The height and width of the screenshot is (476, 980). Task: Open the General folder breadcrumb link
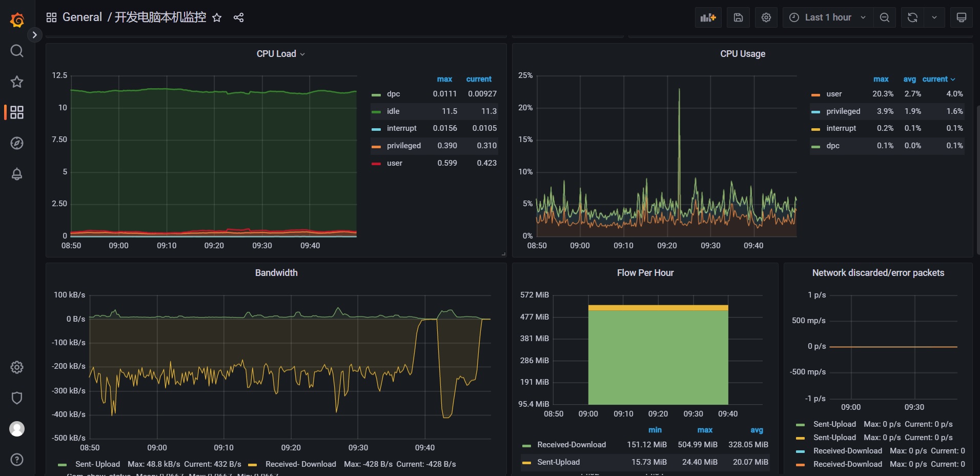click(x=82, y=17)
